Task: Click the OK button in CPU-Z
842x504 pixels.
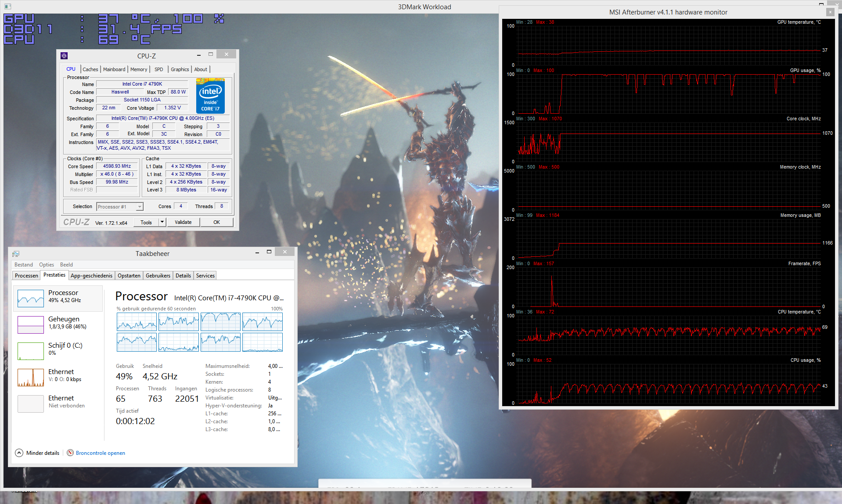Action: tap(217, 222)
